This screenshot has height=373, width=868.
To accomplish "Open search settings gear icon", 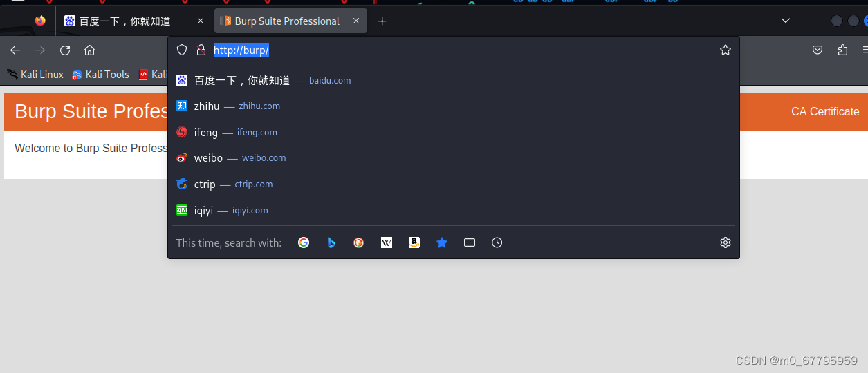I will pyautogui.click(x=726, y=242).
